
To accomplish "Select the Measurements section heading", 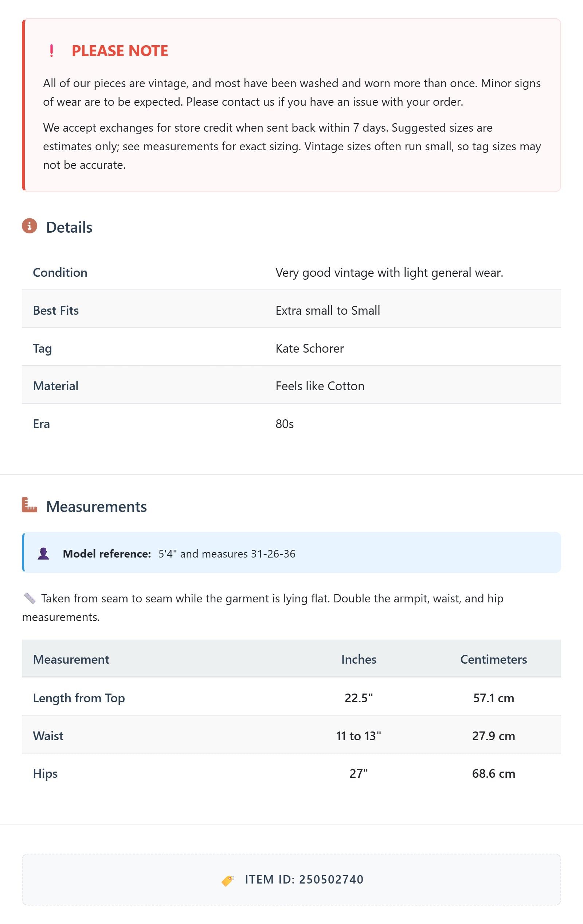I will (96, 506).
